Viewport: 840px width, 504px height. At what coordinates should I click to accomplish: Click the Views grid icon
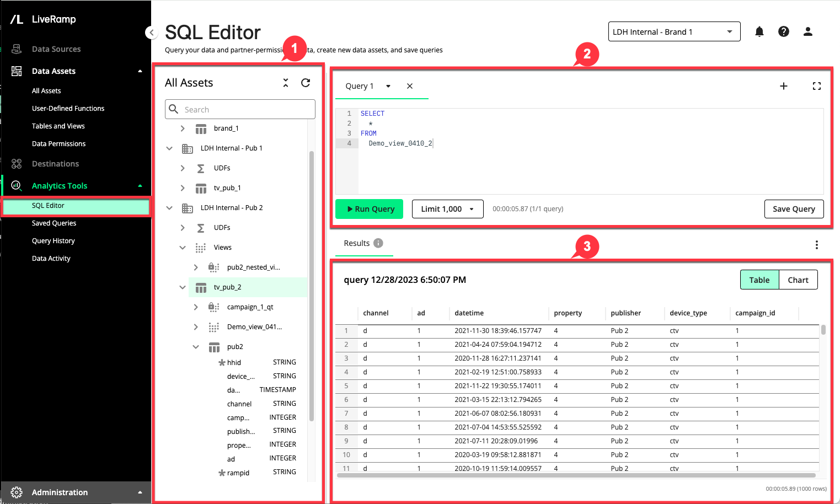coord(201,248)
